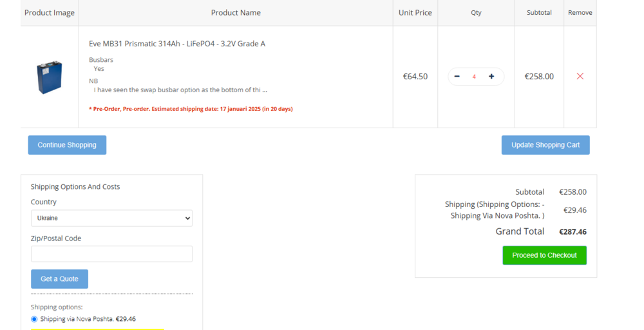This screenshot has height=330, width=644.
Task: Click Update Shopping Cart
Action: point(545,145)
